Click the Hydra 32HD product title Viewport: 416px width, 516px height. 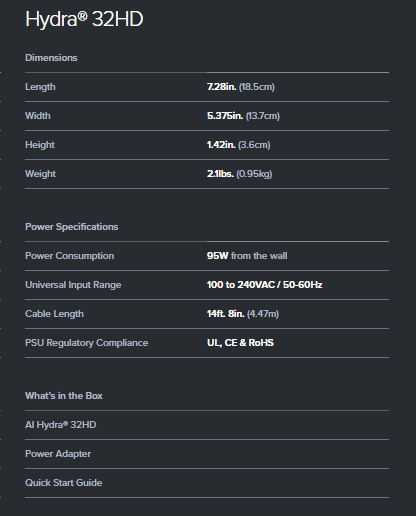[x=84, y=19]
